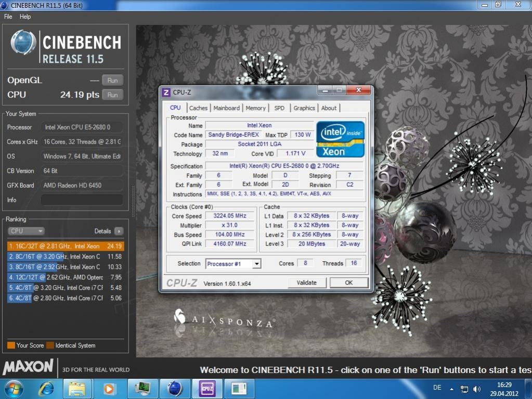Click the Max TDP 130 W value
The image size is (532, 399).
click(302, 135)
